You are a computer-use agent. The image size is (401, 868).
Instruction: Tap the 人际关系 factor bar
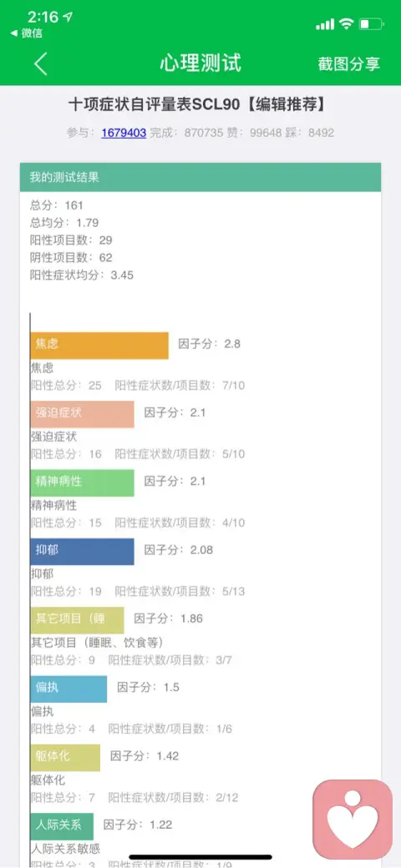click(62, 826)
